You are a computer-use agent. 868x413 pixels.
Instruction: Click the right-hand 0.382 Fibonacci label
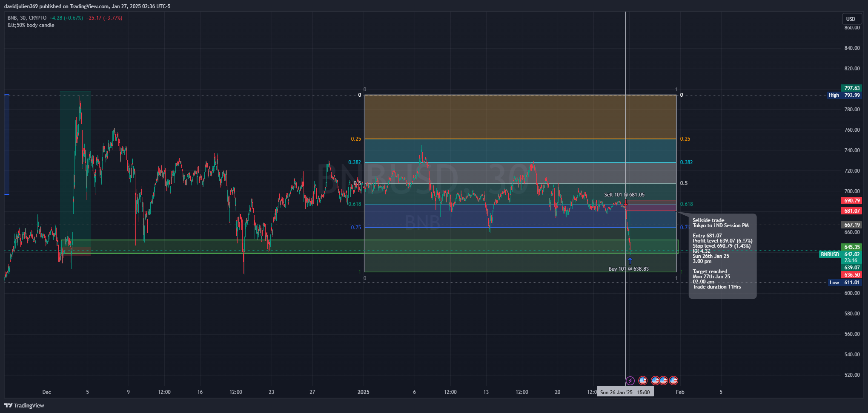point(686,162)
